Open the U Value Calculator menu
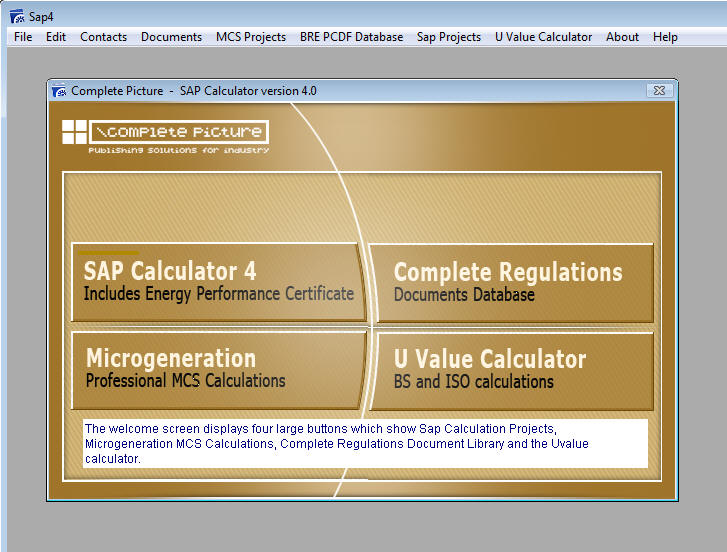The image size is (727, 552). pyautogui.click(x=543, y=37)
